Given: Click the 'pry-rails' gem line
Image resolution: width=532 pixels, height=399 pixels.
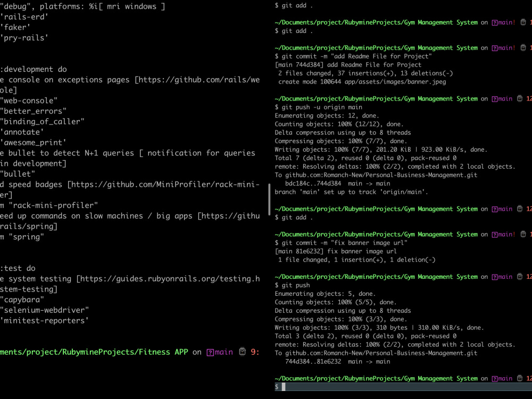Looking at the screenshot, I should (x=24, y=38).
